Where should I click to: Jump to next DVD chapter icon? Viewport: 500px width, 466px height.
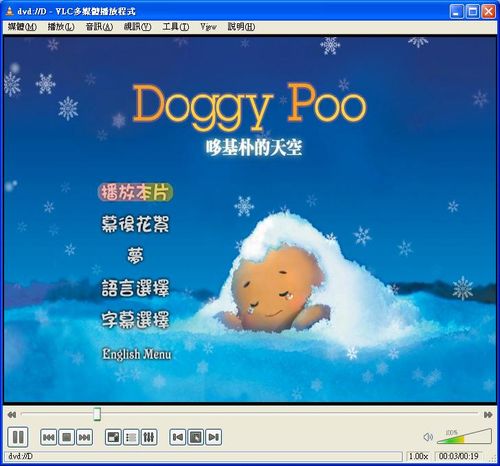coord(213,437)
